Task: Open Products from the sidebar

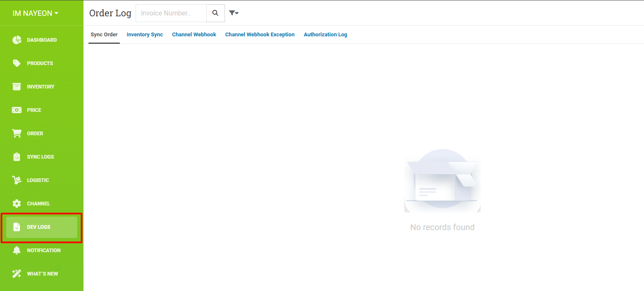Action: point(42,63)
